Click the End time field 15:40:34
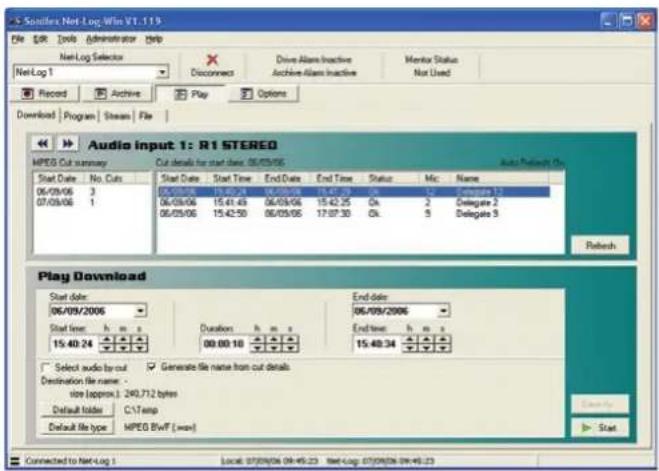 click(x=377, y=344)
